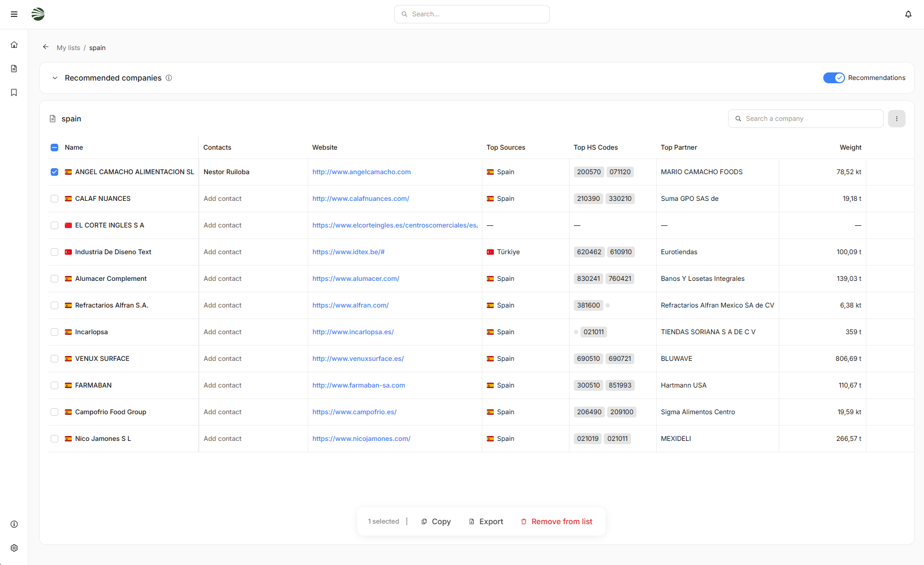Click the back arrow beside My lists
Viewport: 924px width, 565px height.
pyautogui.click(x=46, y=47)
